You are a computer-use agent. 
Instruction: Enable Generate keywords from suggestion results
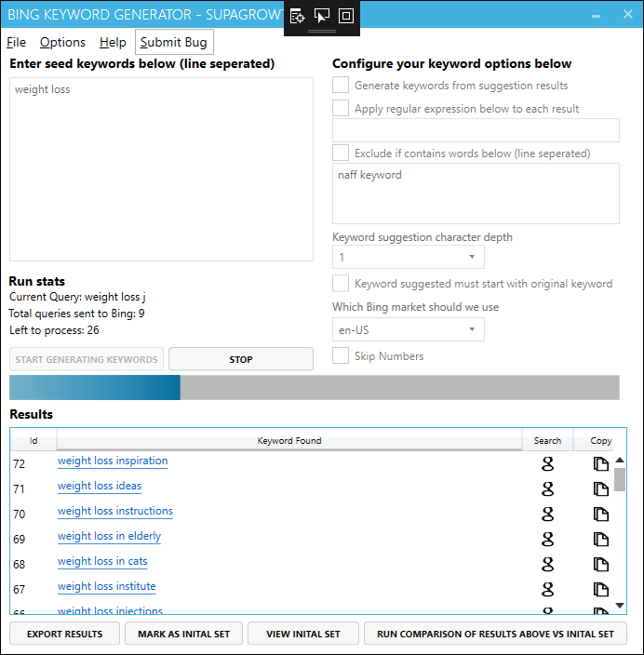click(341, 85)
